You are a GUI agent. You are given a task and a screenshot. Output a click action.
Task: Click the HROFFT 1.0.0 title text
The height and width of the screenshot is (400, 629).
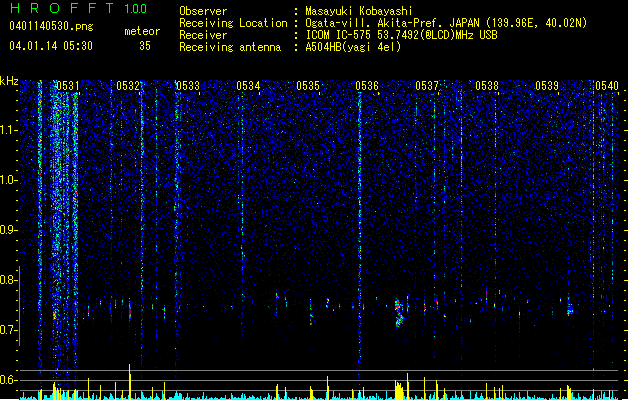click(78, 8)
